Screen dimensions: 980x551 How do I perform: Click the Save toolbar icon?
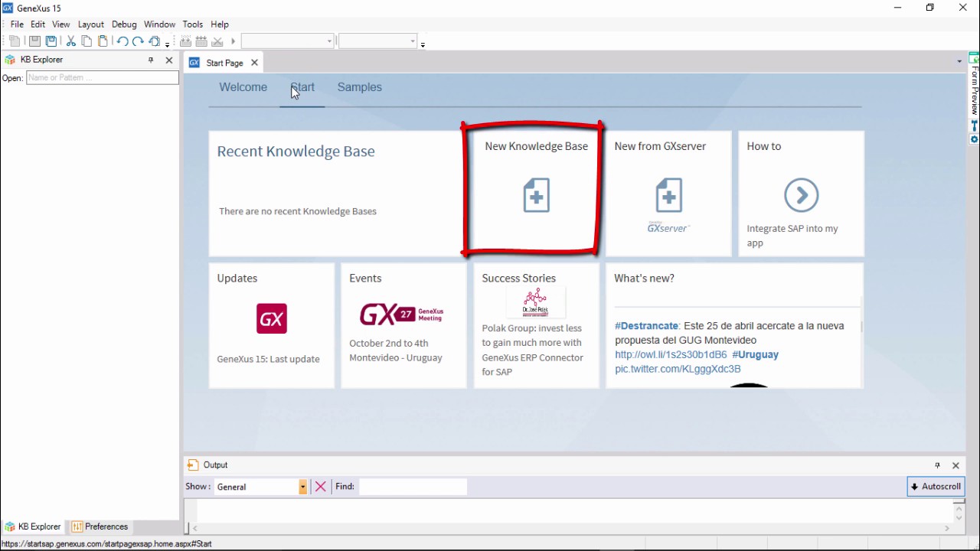pos(34,41)
